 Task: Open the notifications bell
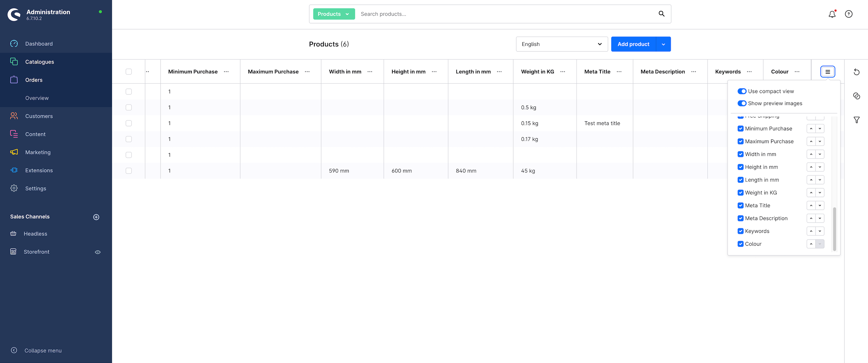pos(832,14)
